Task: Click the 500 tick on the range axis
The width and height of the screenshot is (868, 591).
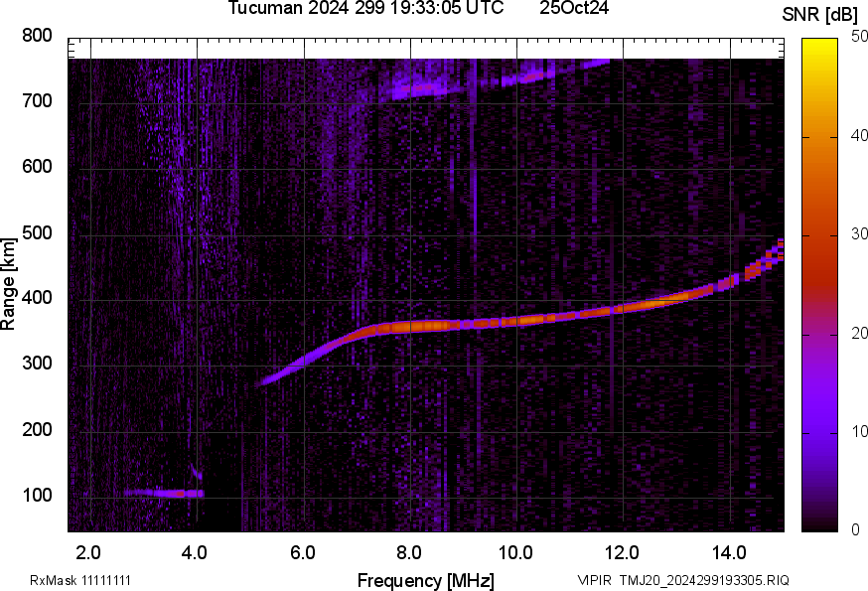Action: (x=38, y=233)
